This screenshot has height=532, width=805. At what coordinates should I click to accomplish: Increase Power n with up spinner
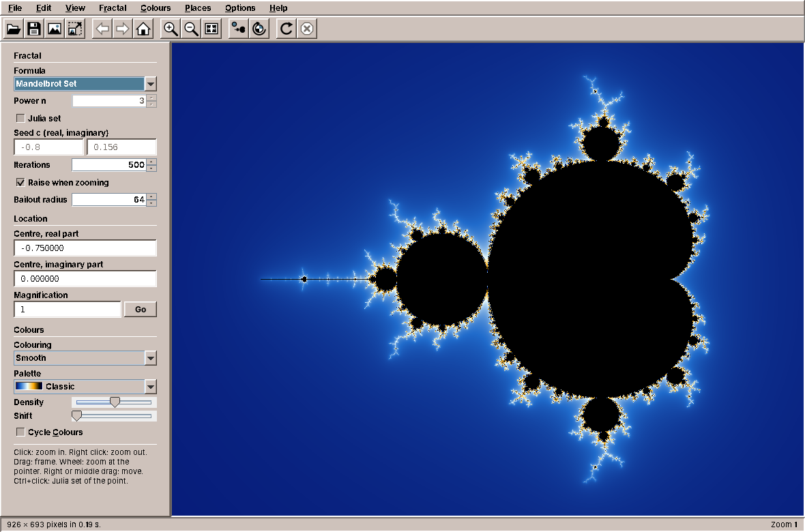point(151,98)
